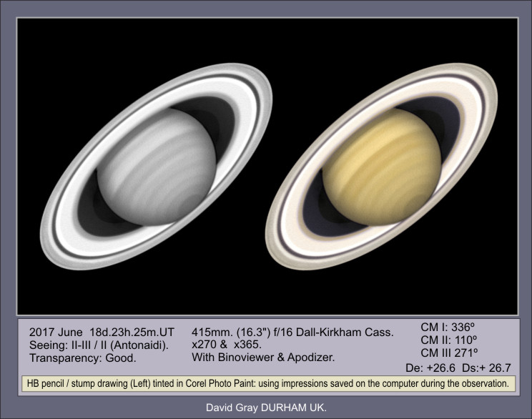Click the yellow 'HB pencil / stump drawing' note
The image size is (532, 419).
point(268,384)
